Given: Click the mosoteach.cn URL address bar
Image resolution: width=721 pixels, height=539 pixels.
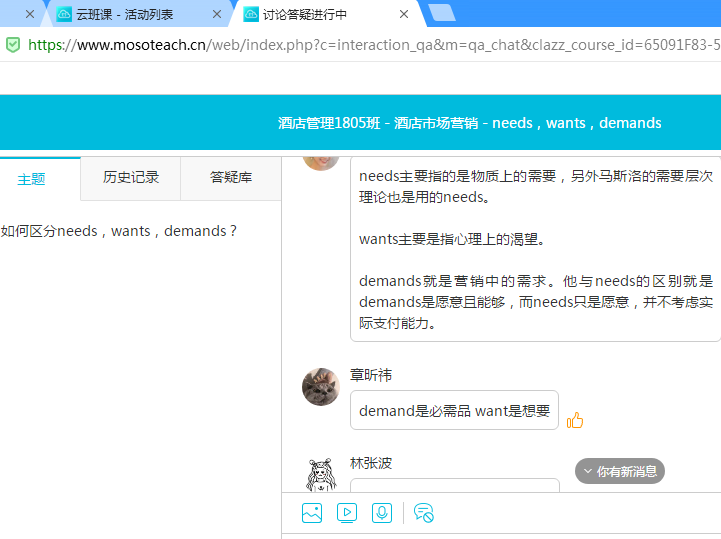Looking at the screenshot, I should pos(372,45).
